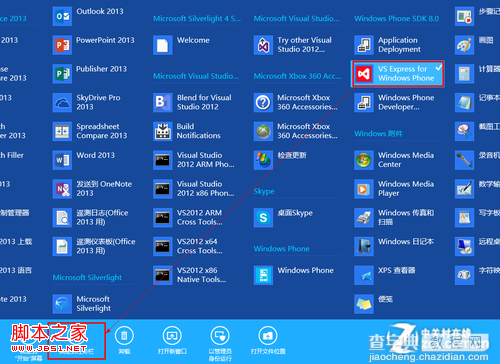Open Xbox 360 Accessories with green Xbox icon
Viewport: 500px width, 364px height.
coord(296,131)
